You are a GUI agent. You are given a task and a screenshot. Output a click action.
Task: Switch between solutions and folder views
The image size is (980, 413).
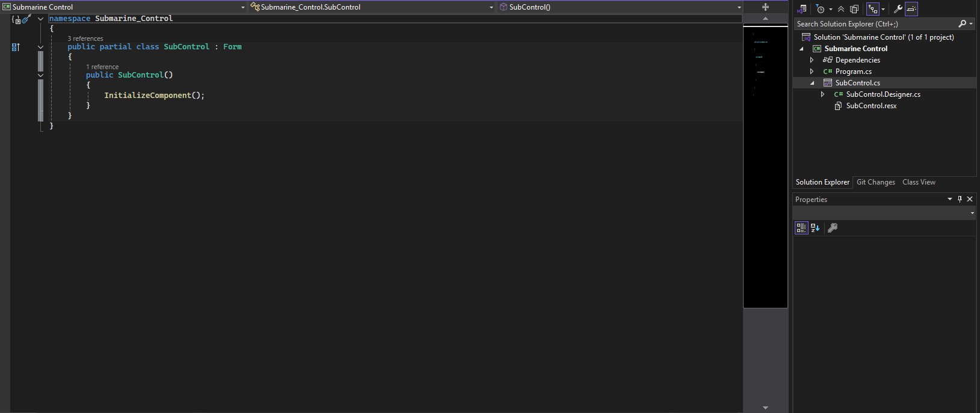pos(801,9)
